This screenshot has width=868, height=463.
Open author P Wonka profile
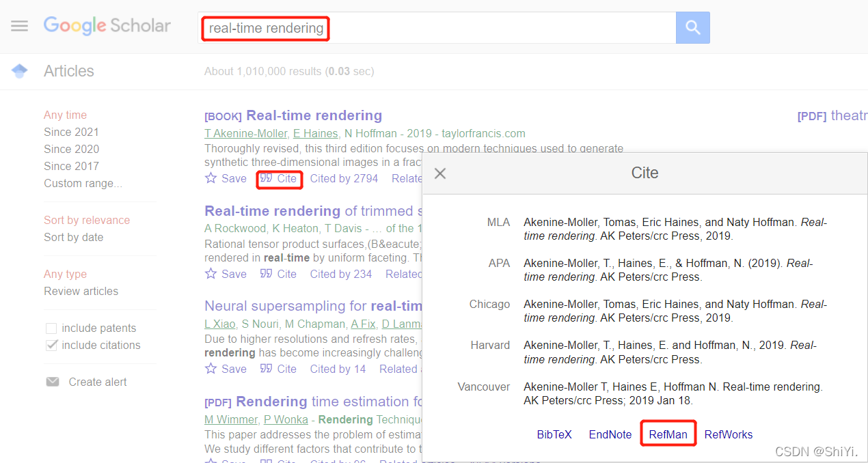(286, 419)
